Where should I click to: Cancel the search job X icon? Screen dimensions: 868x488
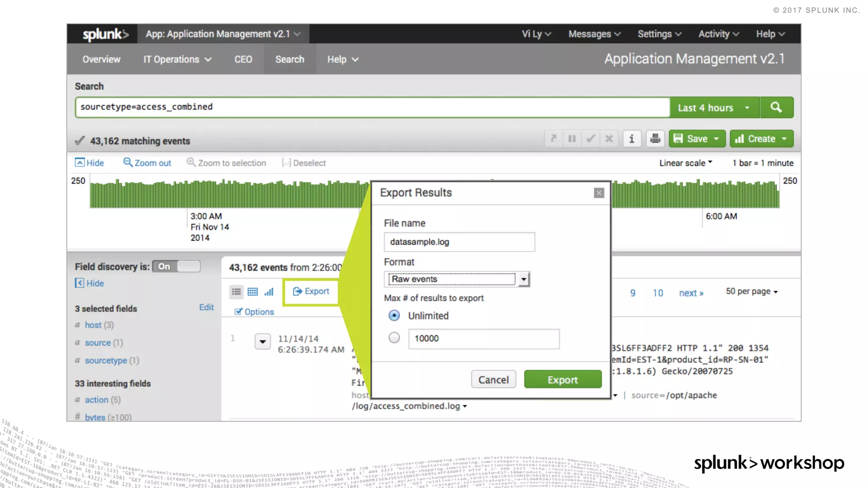pos(609,139)
